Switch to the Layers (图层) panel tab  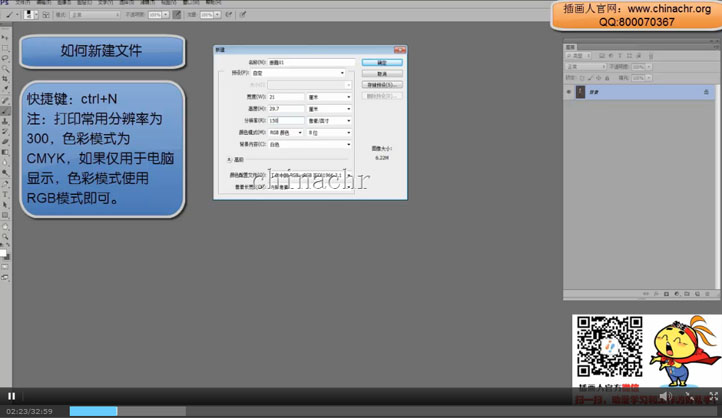tap(571, 46)
